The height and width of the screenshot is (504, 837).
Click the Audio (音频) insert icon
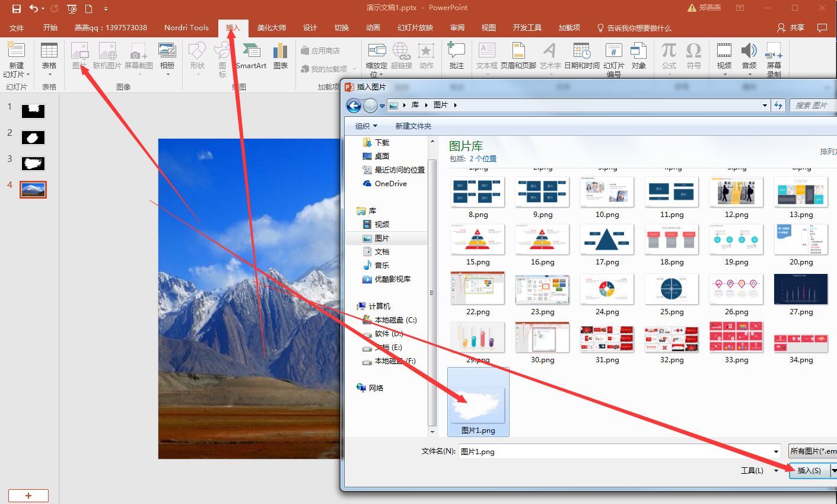click(749, 55)
